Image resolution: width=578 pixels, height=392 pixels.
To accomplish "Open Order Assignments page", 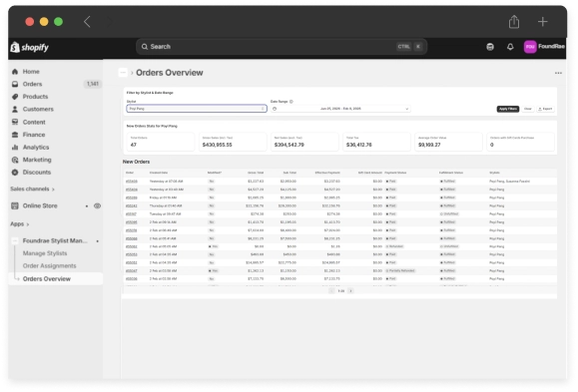I will click(x=49, y=266).
